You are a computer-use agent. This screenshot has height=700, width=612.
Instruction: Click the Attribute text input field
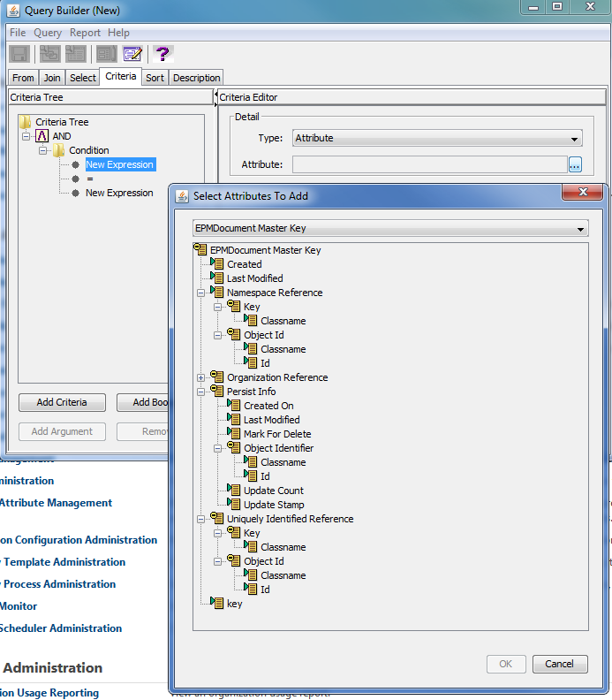coord(429,164)
